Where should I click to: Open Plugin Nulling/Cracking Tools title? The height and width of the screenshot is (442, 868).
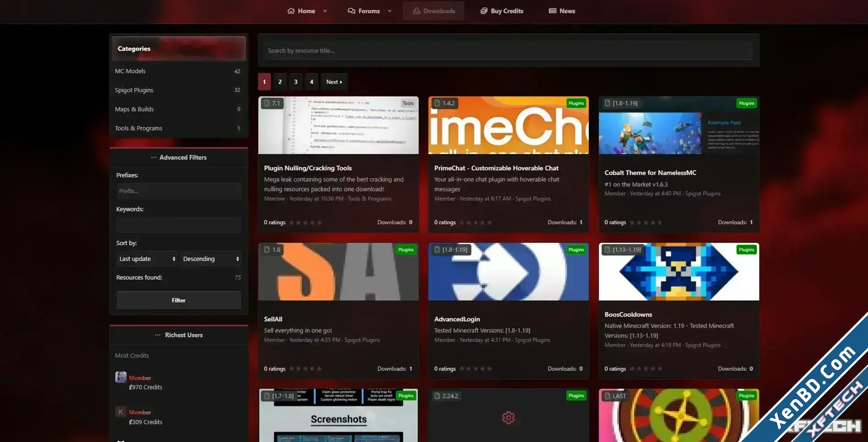pyautogui.click(x=308, y=168)
